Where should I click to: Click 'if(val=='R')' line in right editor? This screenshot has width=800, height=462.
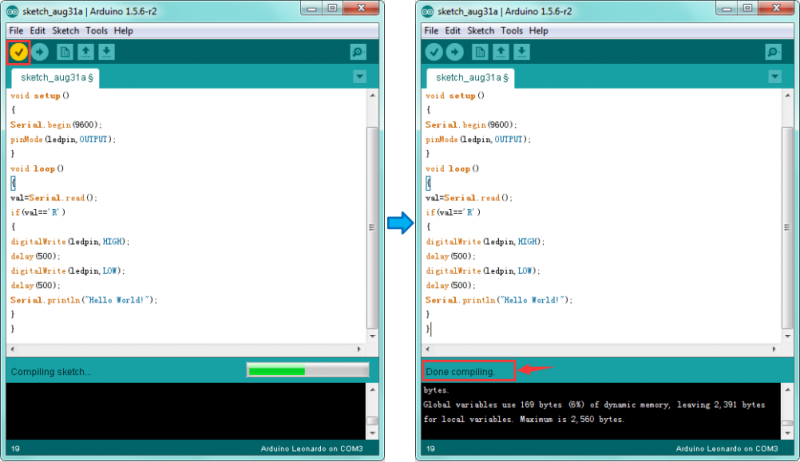click(453, 213)
